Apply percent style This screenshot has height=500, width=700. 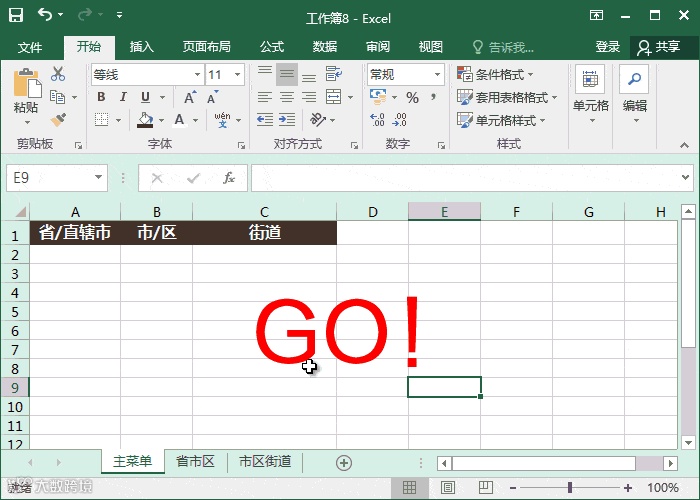point(412,97)
